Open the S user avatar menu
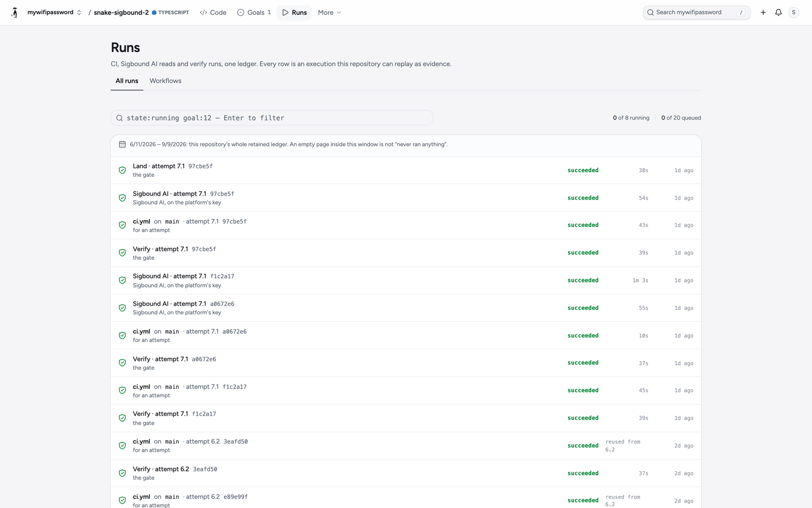 pyautogui.click(x=794, y=12)
